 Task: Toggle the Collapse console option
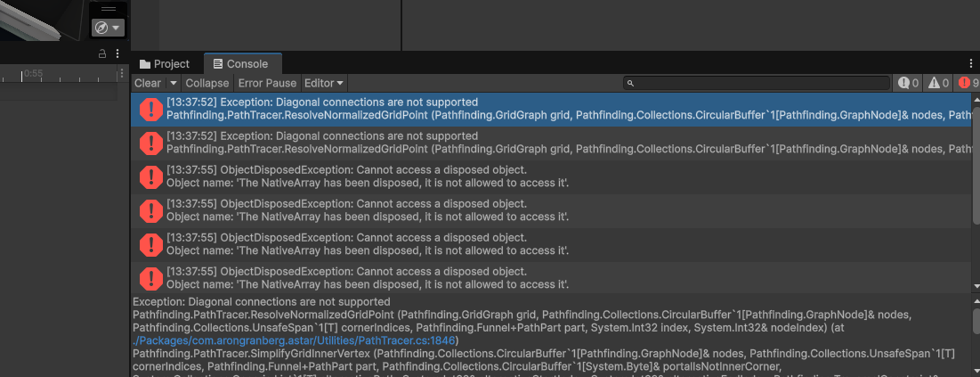tap(207, 83)
